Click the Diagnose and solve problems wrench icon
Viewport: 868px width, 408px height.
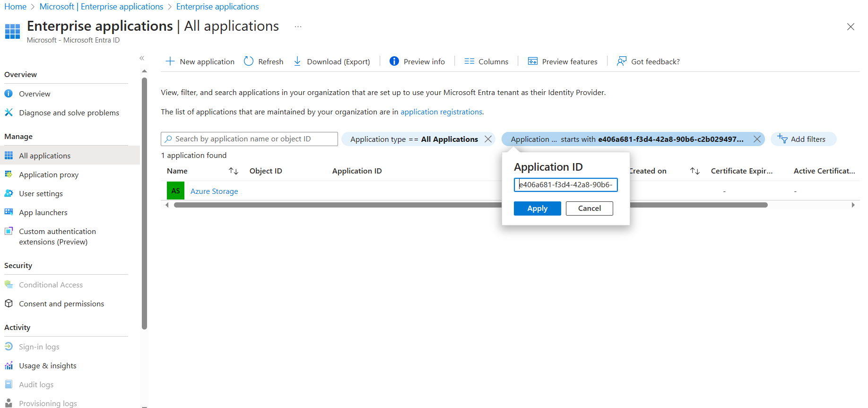point(9,113)
